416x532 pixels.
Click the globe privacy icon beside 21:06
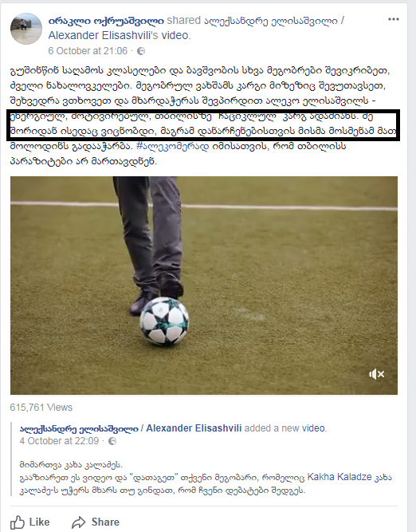coord(141,51)
